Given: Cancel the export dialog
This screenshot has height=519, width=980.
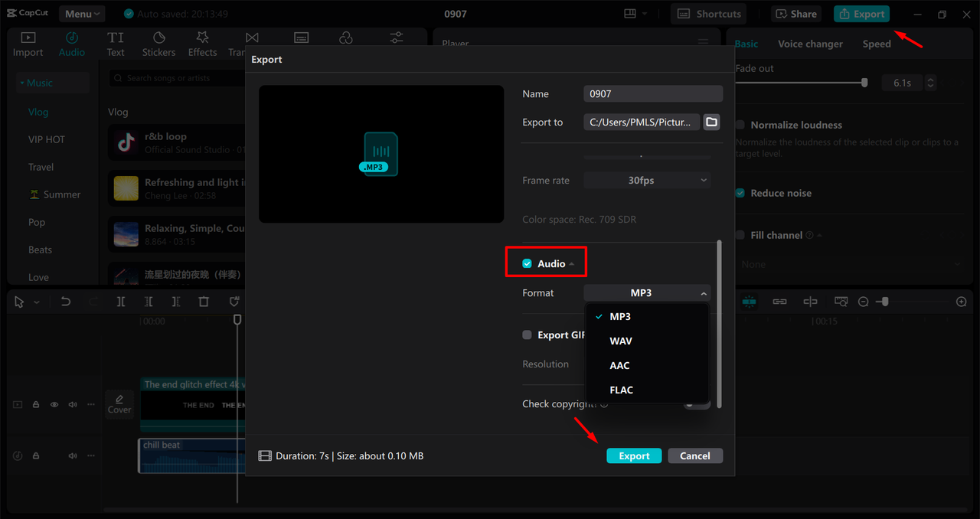Looking at the screenshot, I should 694,455.
